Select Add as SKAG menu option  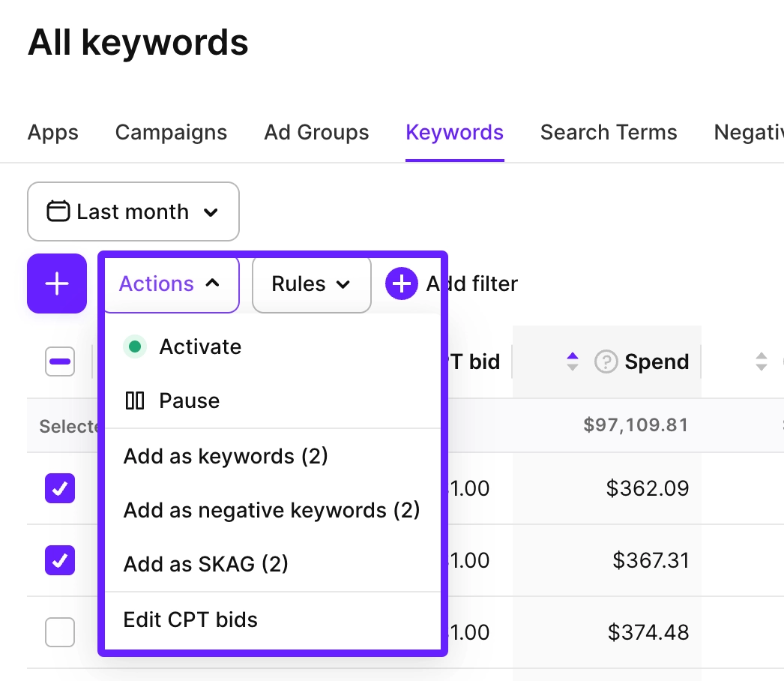coord(205,563)
